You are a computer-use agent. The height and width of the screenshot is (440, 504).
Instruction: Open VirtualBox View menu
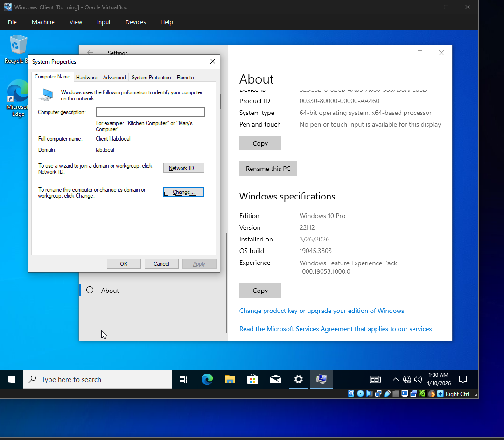(76, 22)
